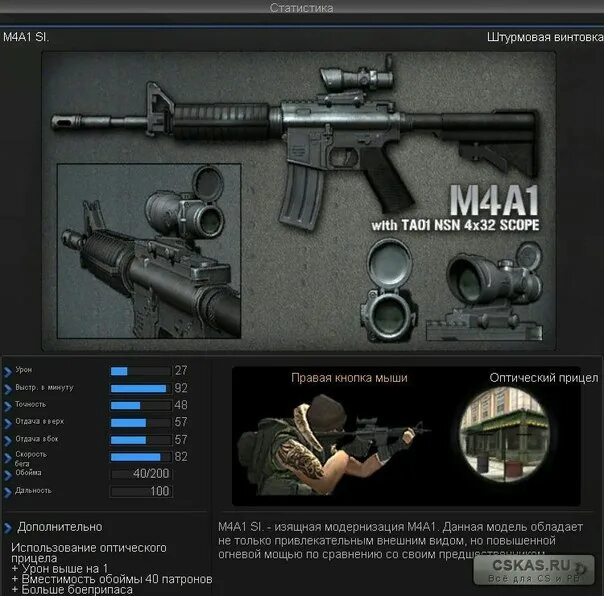Click the large M4A1 logo text
This screenshot has width=604, height=596.
click(x=494, y=201)
